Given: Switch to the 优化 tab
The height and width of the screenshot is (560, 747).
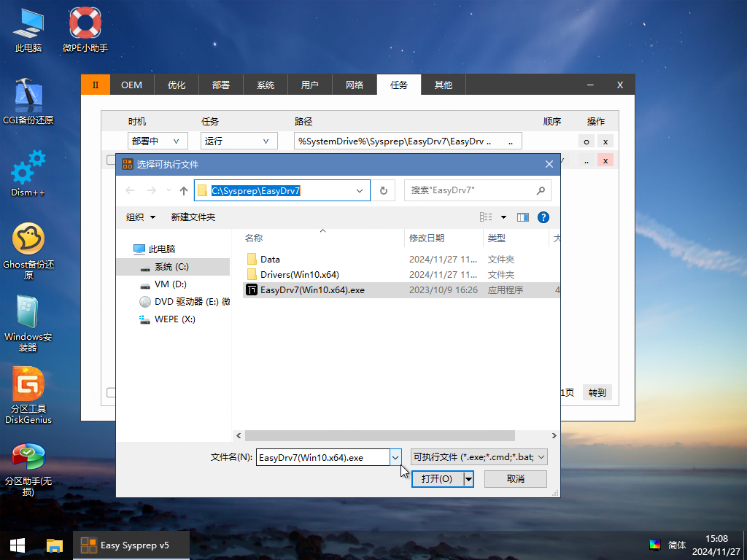Looking at the screenshot, I should point(177,85).
